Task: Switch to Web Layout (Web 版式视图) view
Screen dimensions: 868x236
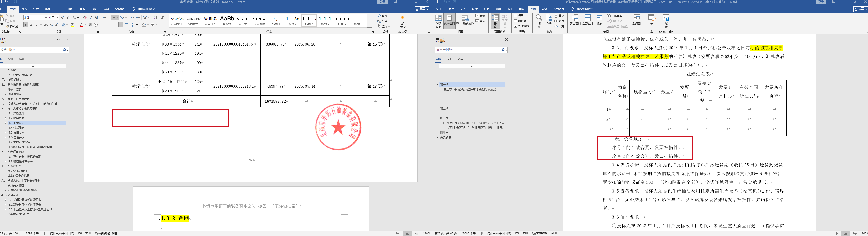Action: [465, 20]
